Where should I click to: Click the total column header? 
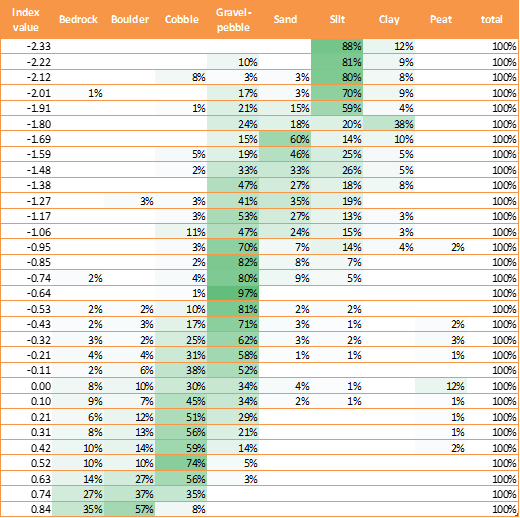(492, 20)
